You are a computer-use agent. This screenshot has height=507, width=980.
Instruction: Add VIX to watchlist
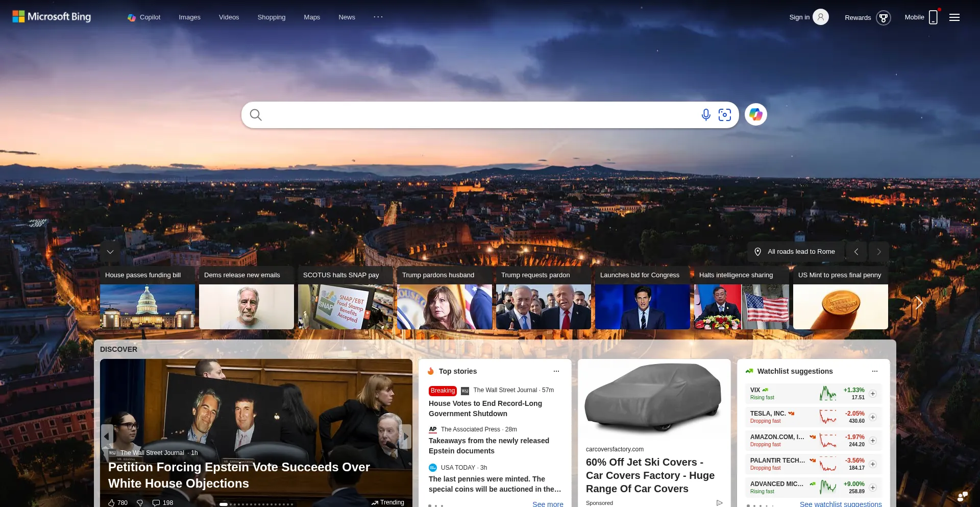pos(873,394)
